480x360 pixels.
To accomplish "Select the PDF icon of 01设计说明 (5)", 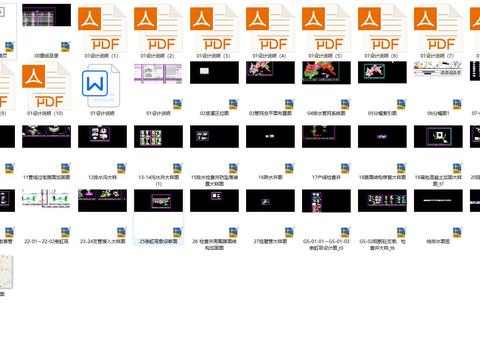I will point(326,28).
